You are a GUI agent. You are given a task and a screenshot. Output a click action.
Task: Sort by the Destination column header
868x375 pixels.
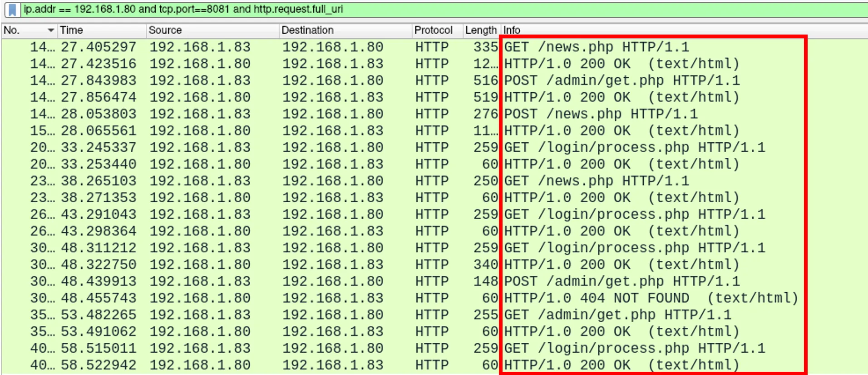point(345,30)
